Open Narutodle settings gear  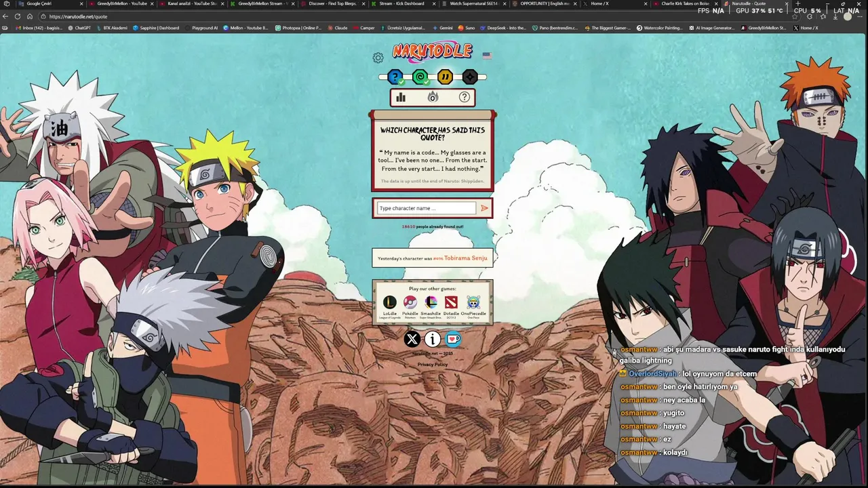(378, 58)
